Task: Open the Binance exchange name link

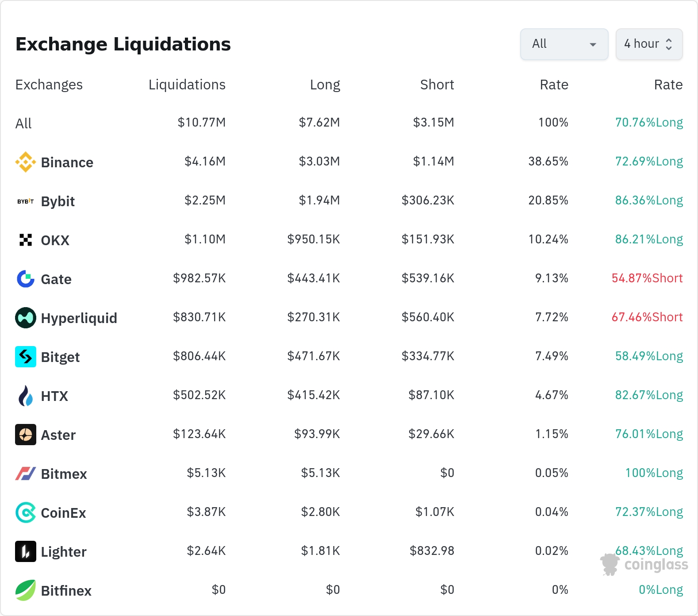Action: click(67, 162)
